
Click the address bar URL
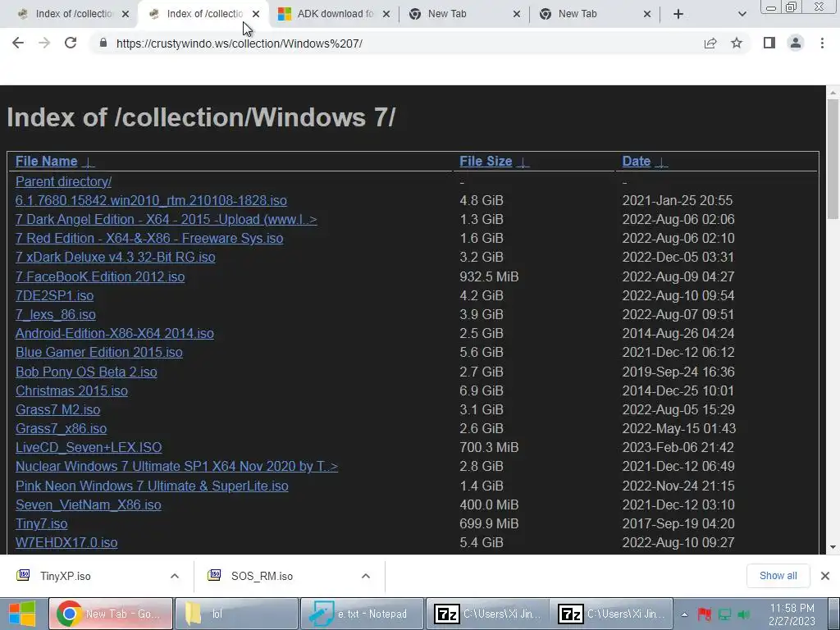tap(239, 43)
